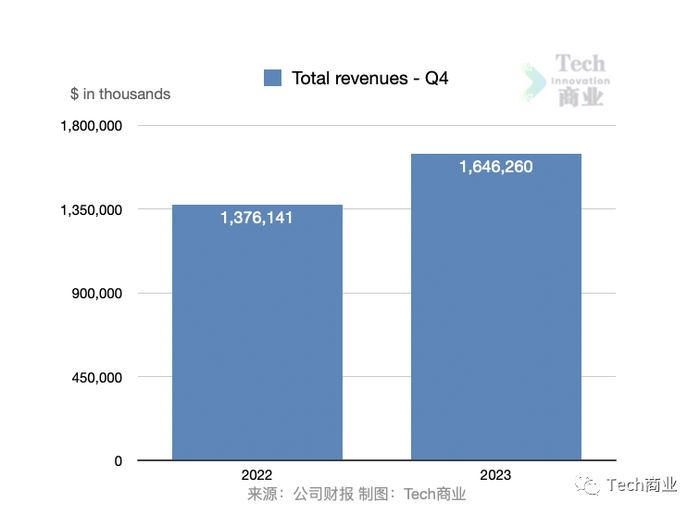
Task: Click the 0 y-axis label
Action: tap(118, 461)
